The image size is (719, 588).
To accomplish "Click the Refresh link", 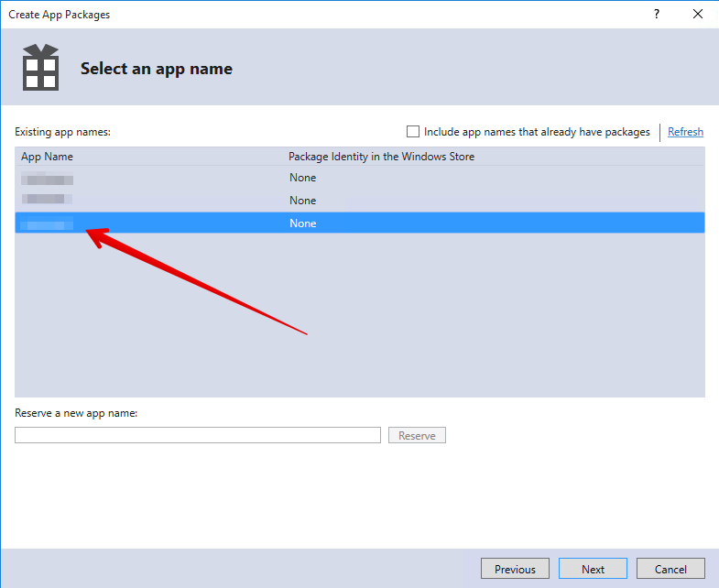I will click(x=685, y=132).
